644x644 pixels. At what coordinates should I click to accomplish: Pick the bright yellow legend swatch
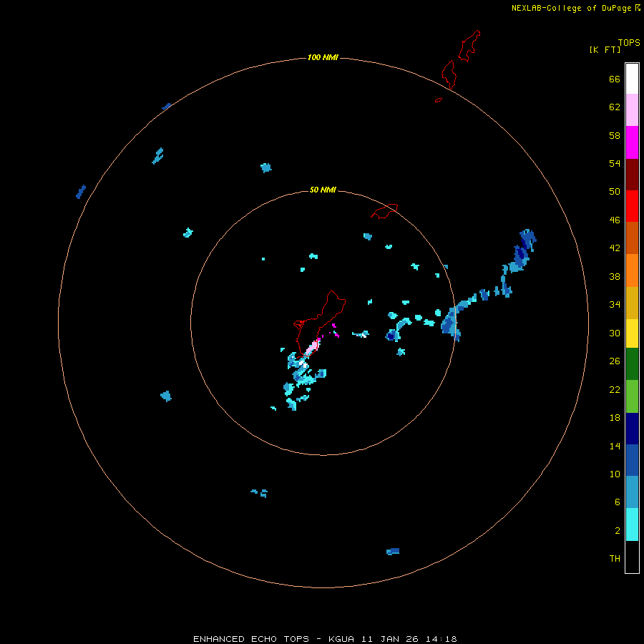coord(632,333)
